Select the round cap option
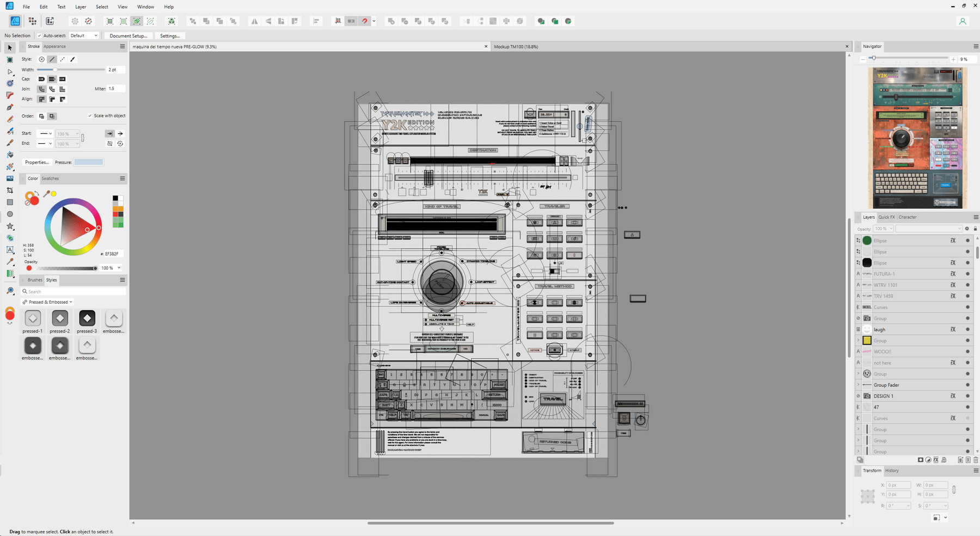Screen dimensions: 980x536 click(x=41, y=79)
